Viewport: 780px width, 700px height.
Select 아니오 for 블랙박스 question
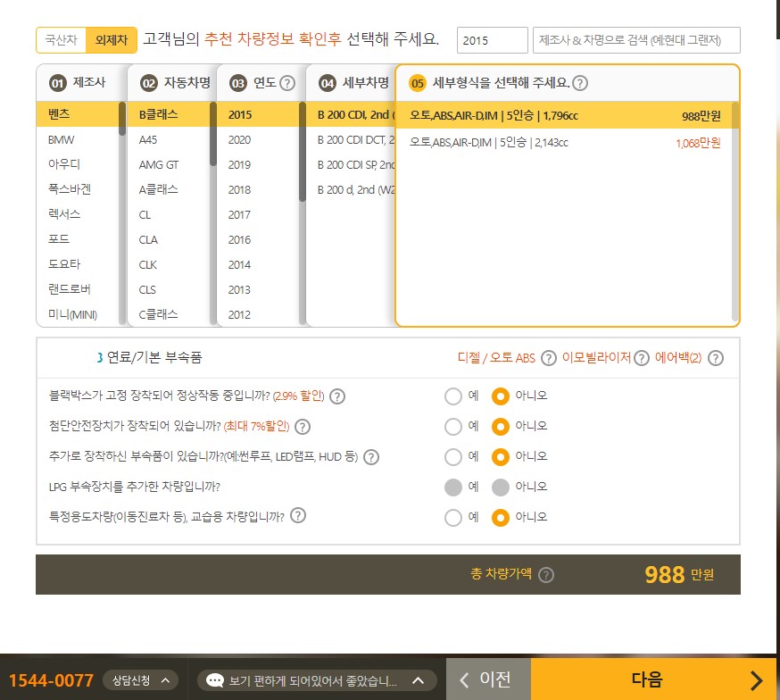click(x=501, y=396)
